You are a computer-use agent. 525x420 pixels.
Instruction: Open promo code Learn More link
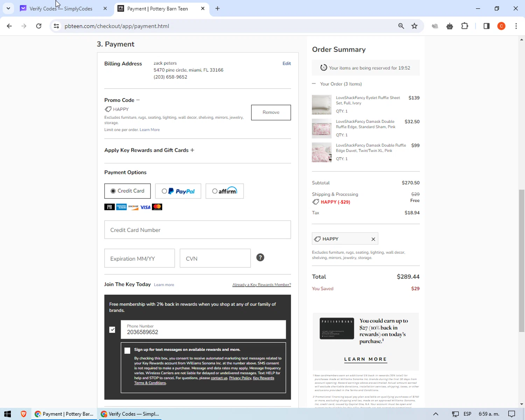149,130
